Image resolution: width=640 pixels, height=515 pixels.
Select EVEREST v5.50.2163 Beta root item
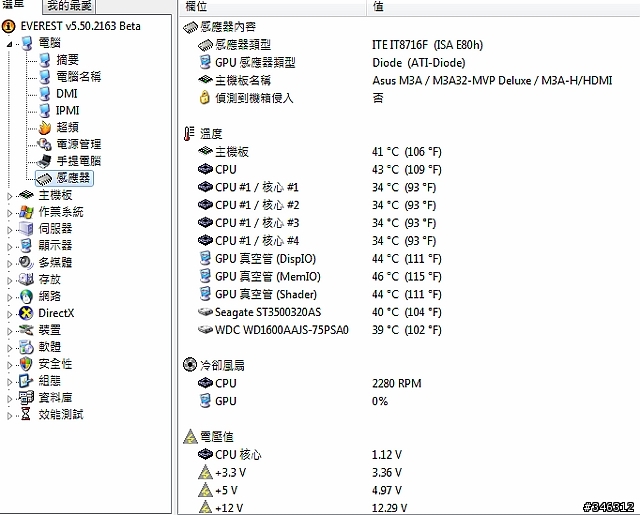pyautogui.click(x=80, y=27)
